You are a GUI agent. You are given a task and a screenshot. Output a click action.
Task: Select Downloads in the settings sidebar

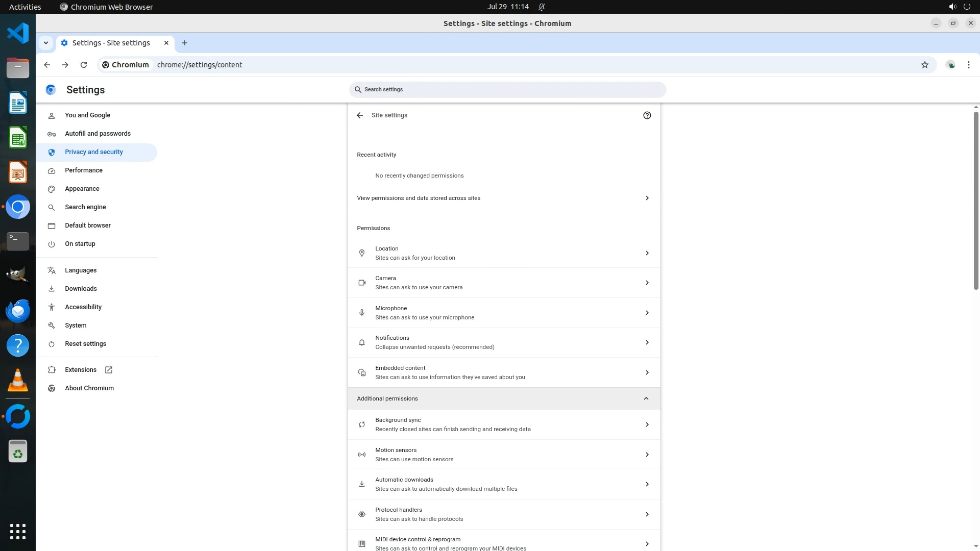point(81,289)
